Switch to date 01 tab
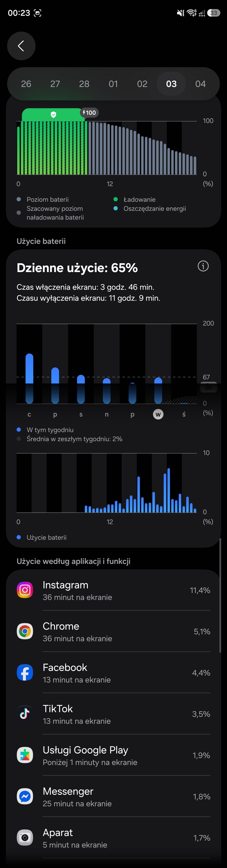227x868 pixels. point(113,84)
